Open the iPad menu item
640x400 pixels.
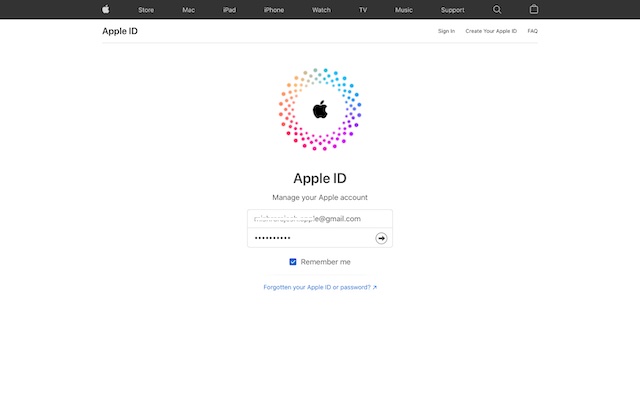click(229, 10)
